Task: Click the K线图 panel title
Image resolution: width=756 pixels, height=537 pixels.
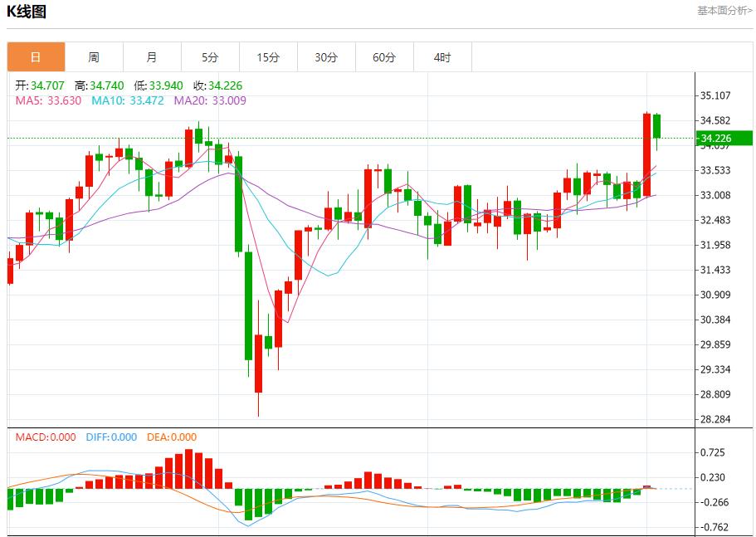Action: [27, 12]
